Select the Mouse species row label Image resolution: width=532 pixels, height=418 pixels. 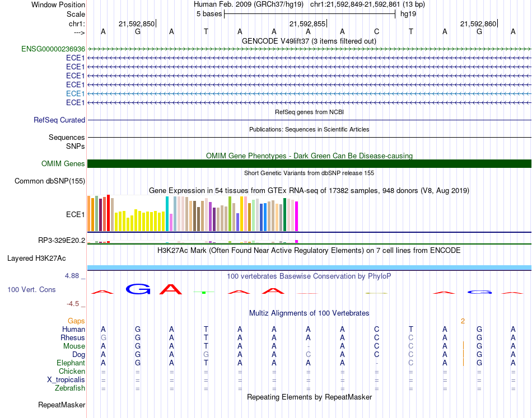coord(74,346)
